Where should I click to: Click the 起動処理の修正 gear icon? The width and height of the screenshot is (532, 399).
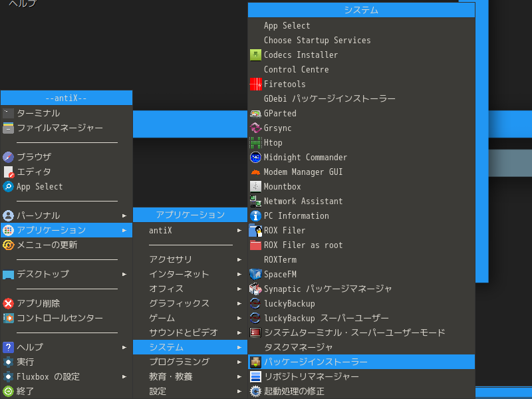click(255, 391)
